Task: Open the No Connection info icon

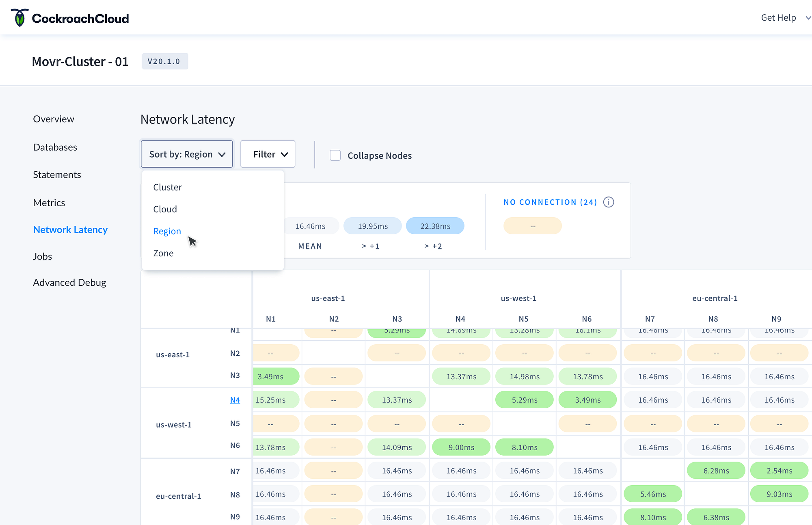Action: [609, 202]
